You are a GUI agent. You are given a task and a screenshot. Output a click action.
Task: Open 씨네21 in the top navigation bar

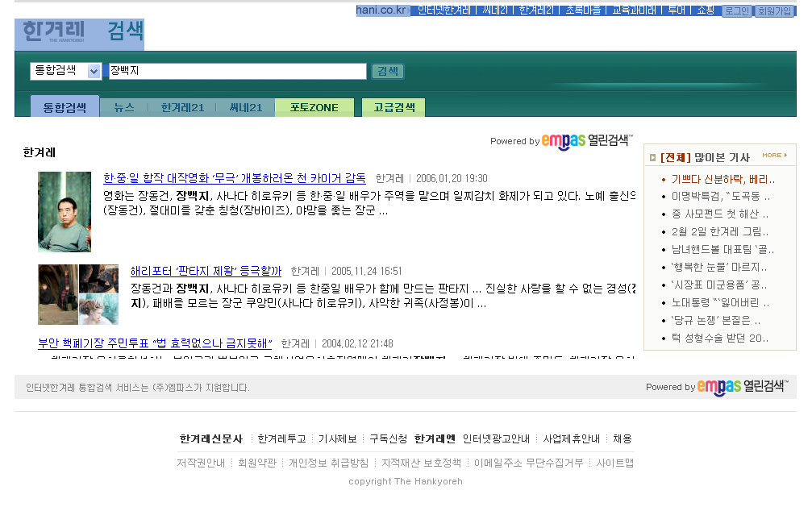pos(495,10)
